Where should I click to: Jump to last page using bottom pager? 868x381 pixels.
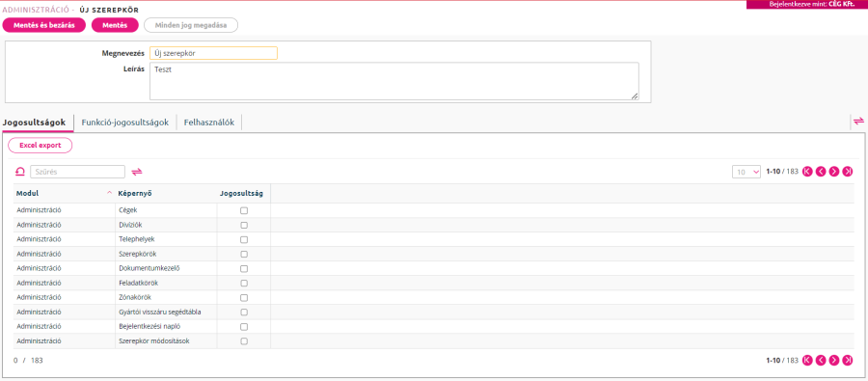(x=848, y=360)
